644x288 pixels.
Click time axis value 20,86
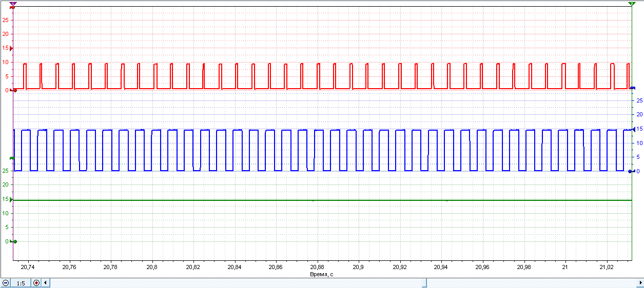[x=276, y=267]
